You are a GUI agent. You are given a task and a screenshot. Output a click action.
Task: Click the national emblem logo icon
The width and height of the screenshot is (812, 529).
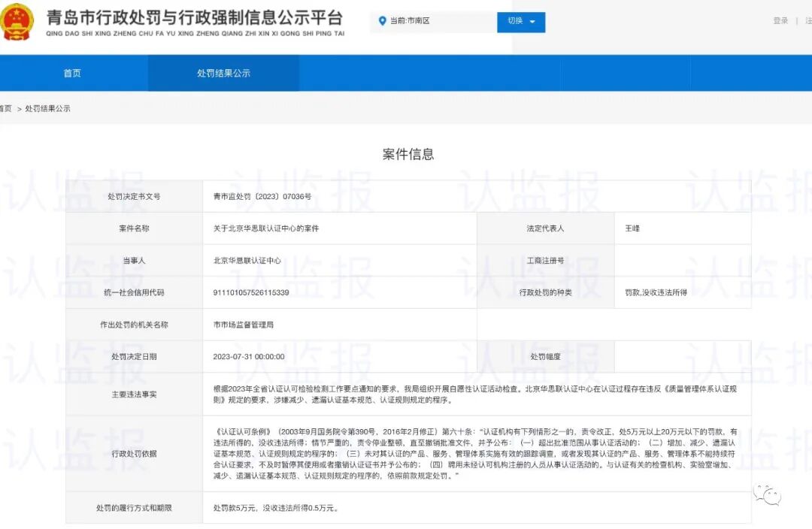17,22
